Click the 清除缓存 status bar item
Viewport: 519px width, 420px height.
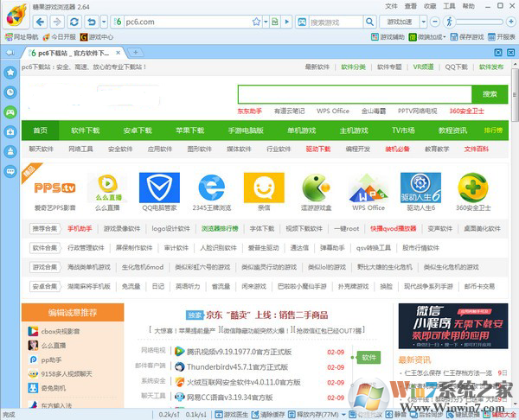(x=268, y=415)
